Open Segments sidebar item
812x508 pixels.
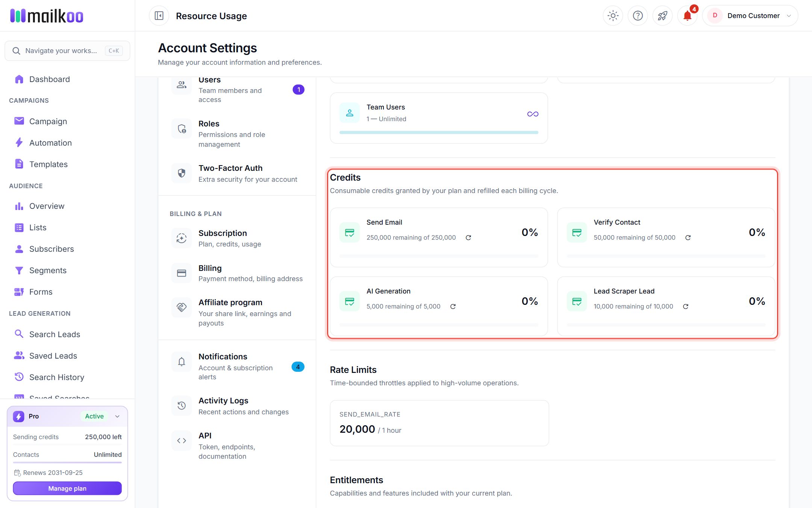(x=68, y=270)
